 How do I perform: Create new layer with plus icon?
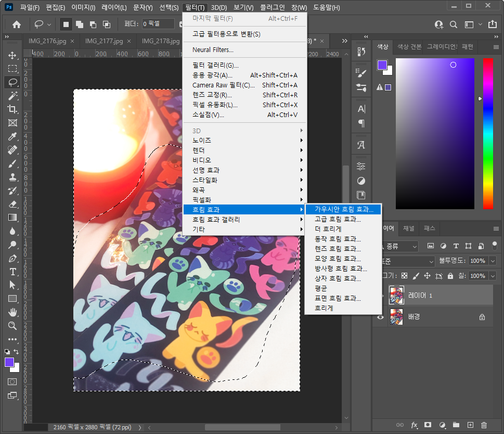pyautogui.click(x=470, y=425)
